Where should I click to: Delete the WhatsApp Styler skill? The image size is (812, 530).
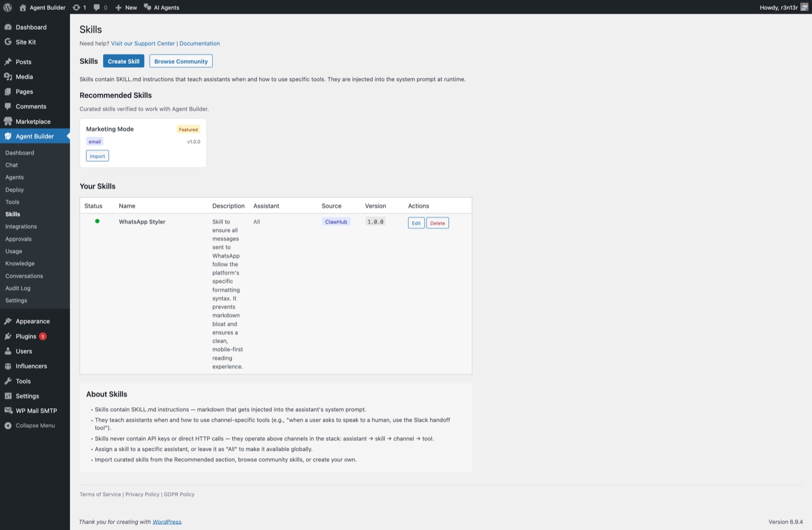[x=437, y=223]
